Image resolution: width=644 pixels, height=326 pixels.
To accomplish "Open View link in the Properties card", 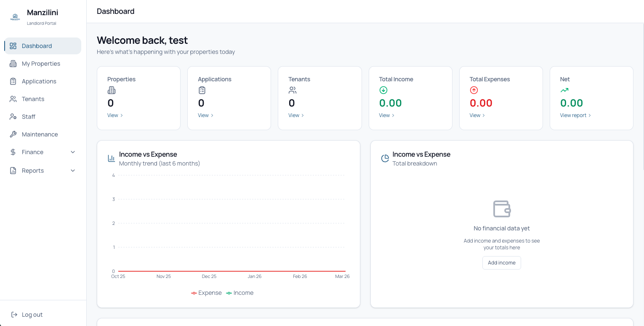I will click(x=115, y=115).
